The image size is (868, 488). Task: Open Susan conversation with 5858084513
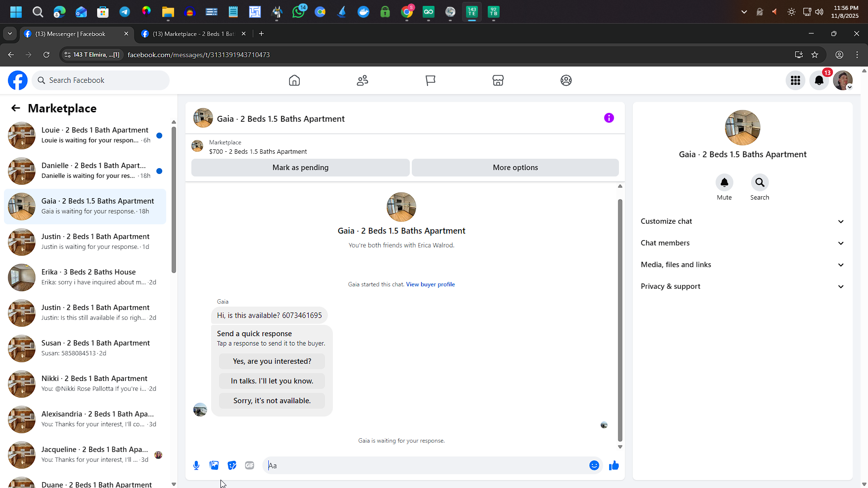point(85,349)
